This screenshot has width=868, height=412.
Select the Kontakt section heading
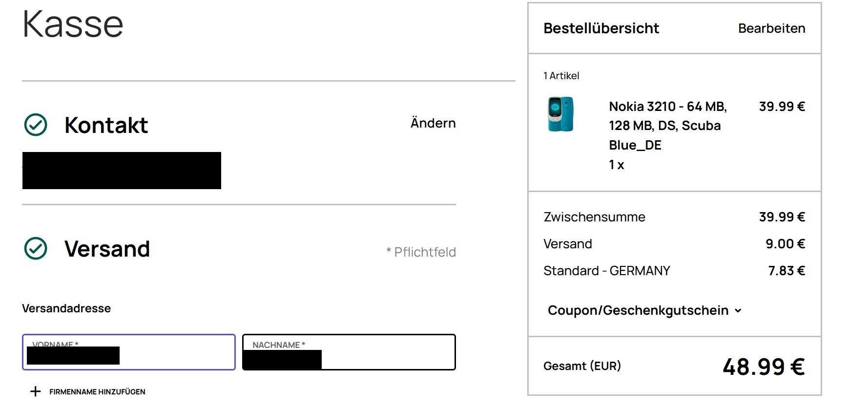[106, 125]
